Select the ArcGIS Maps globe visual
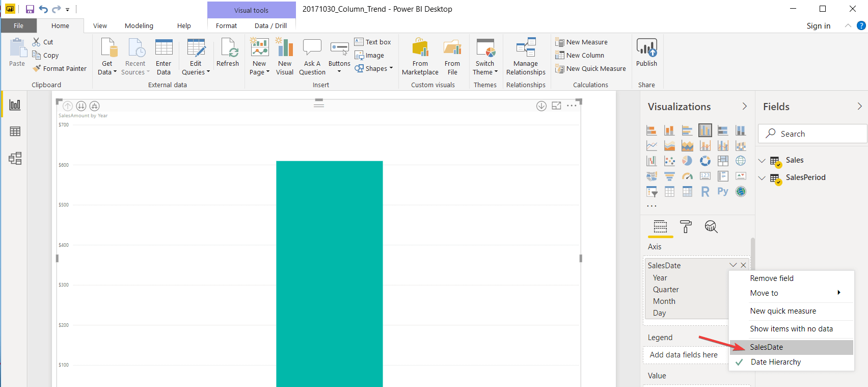 click(741, 192)
